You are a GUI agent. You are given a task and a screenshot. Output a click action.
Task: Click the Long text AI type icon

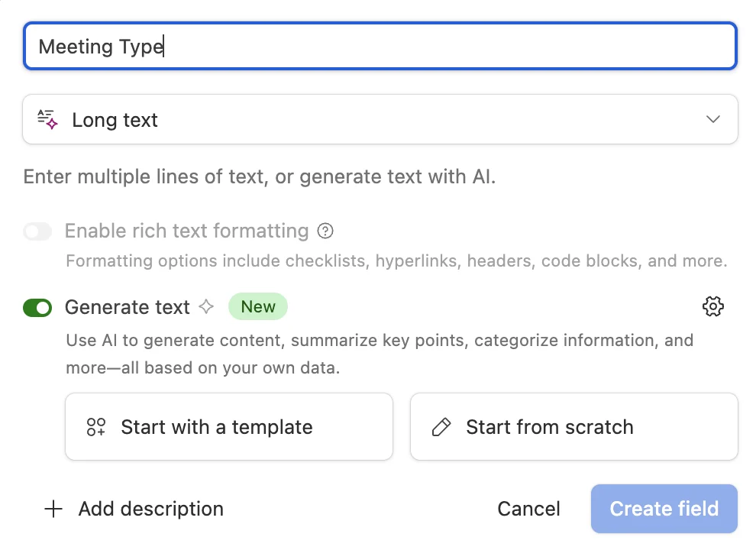pos(47,119)
